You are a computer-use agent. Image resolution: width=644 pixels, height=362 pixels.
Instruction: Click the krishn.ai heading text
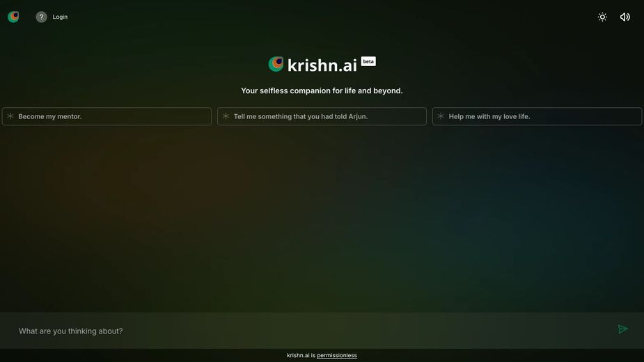click(x=322, y=65)
